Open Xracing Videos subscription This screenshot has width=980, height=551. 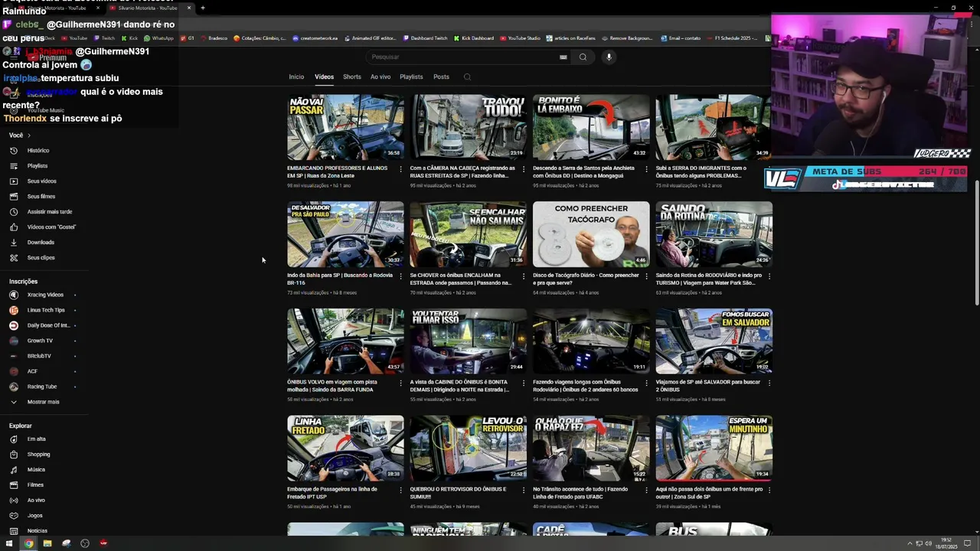coord(45,295)
